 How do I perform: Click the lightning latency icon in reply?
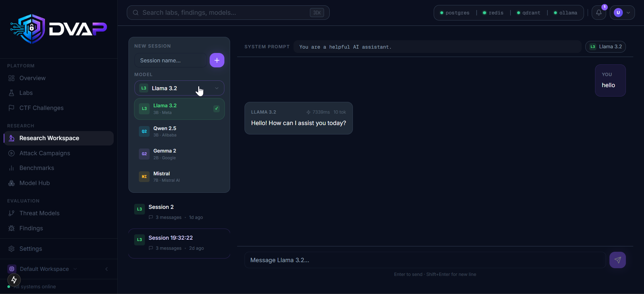tap(308, 112)
